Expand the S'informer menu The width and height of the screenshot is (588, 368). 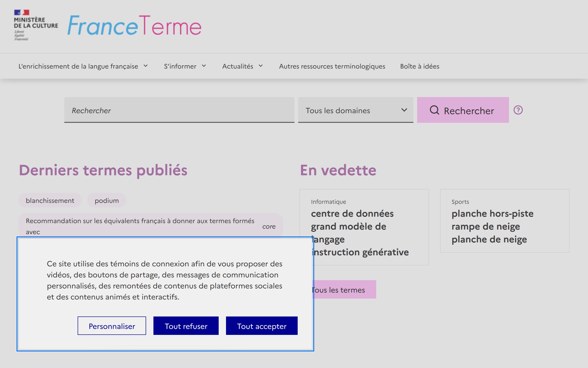coord(185,66)
